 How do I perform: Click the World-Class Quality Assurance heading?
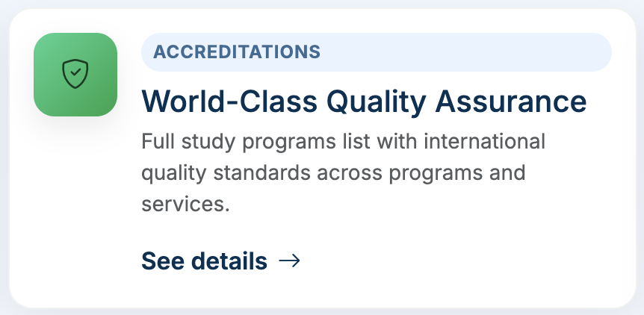364,101
